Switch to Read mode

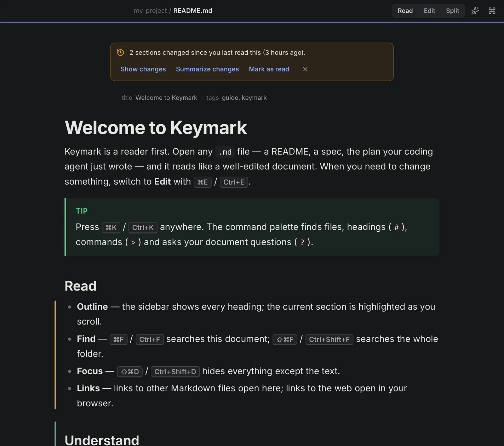click(405, 11)
